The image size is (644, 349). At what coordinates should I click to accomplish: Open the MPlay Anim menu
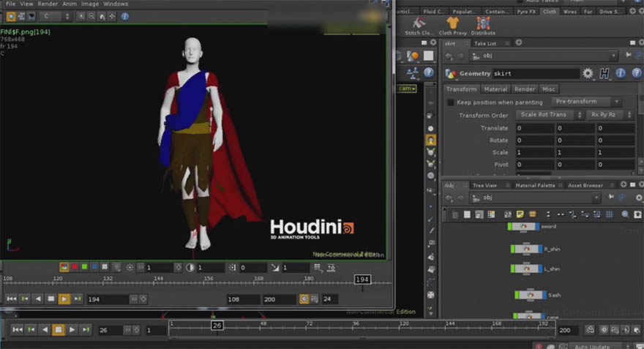coord(69,4)
